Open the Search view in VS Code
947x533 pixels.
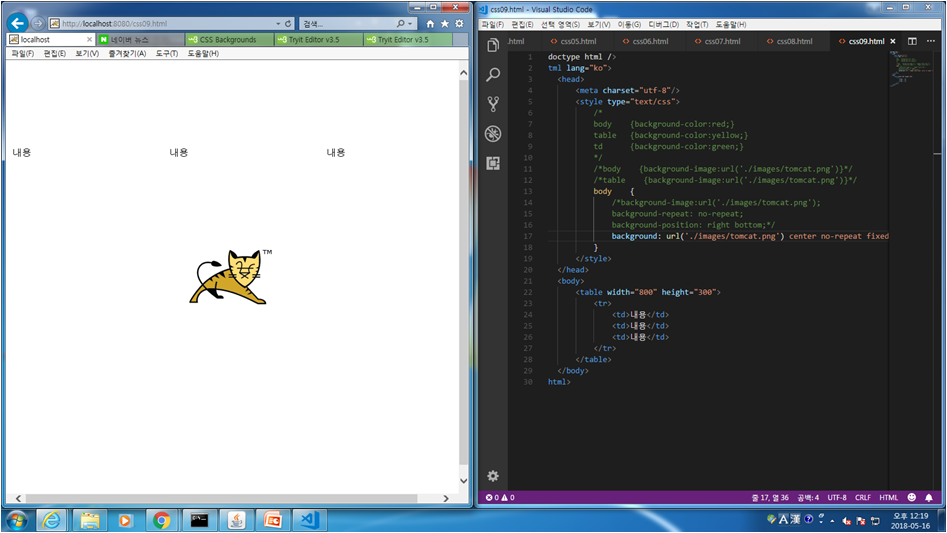[493, 74]
